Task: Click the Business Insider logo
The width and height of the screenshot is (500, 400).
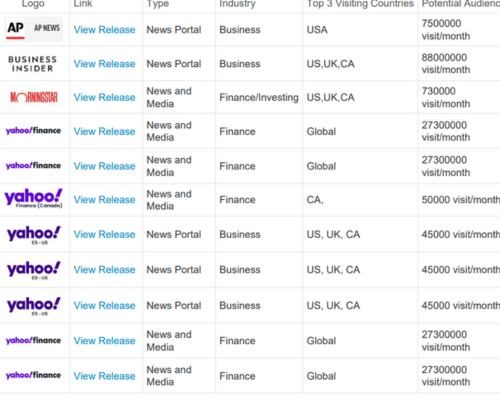Action: click(33, 64)
